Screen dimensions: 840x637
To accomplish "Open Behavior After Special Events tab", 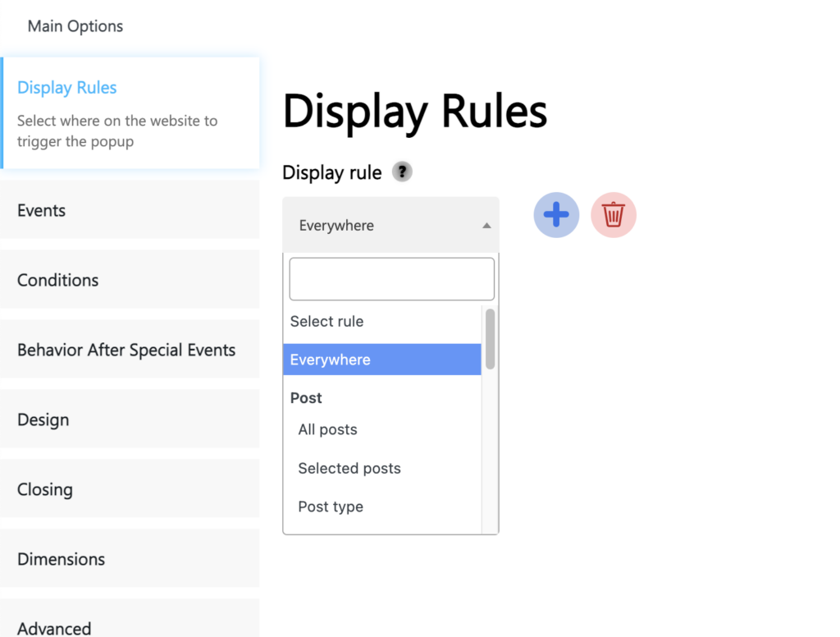I will 130,349.
